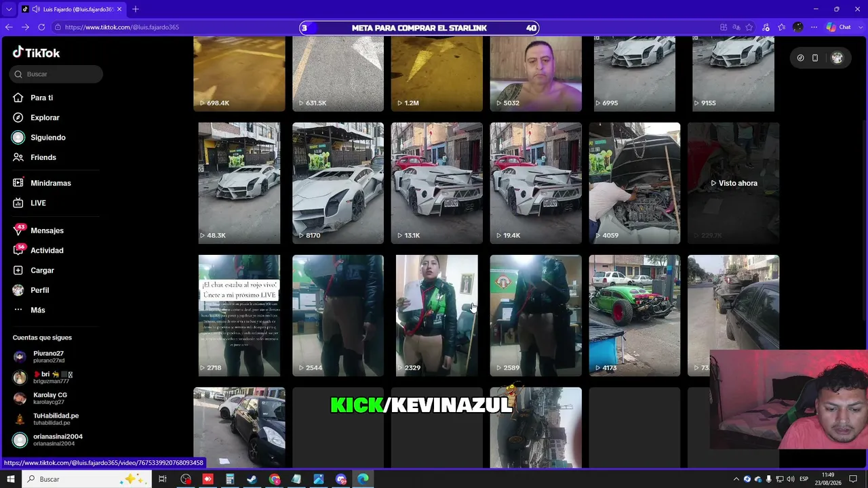Open the Explorar page

pyautogui.click(x=36, y=117)
